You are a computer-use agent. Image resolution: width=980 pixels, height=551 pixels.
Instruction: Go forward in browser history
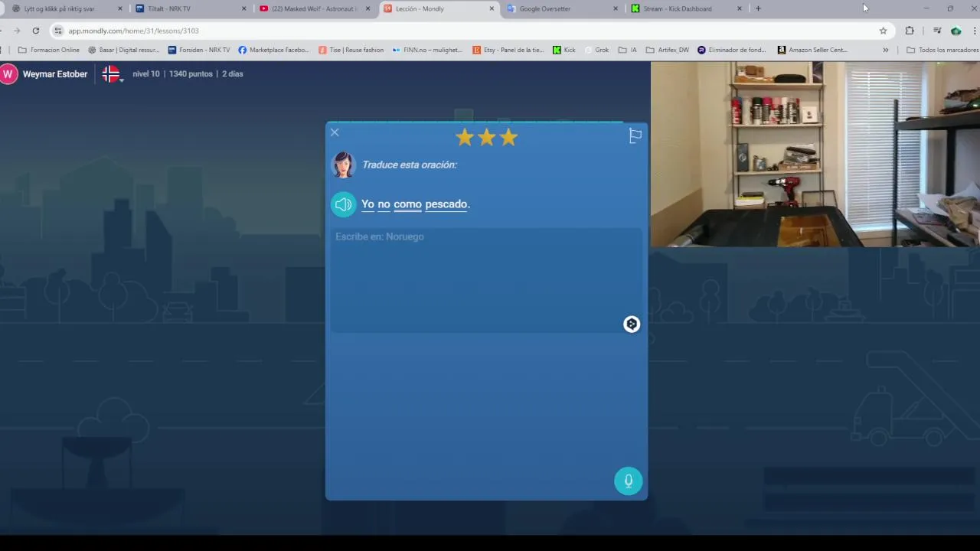click(x=16, y=31)
